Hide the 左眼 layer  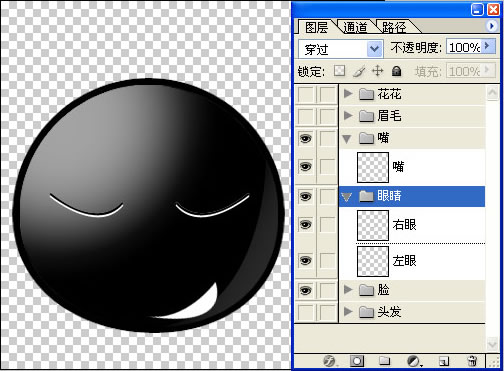pyautogui.click(x=305, y=260)
